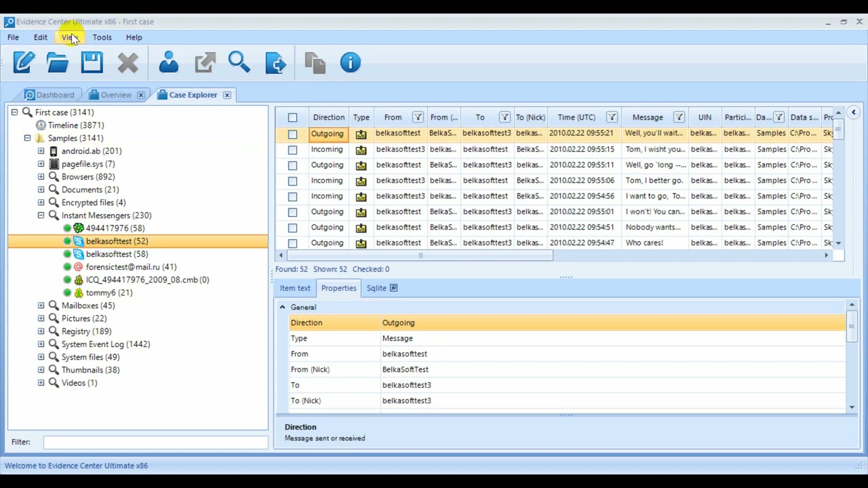
Task: Check the row with time 09:55:21
Action: pyautogui.click(x=292, y=134)
